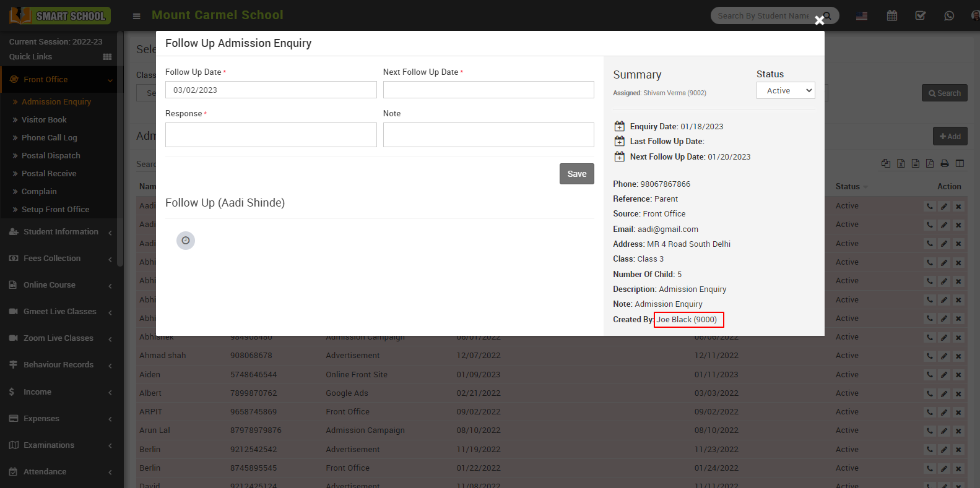The height and width of the screenshot is (488, 980).
Task: Click the Quick Links grid icon
Action: [x=107, y=57]
